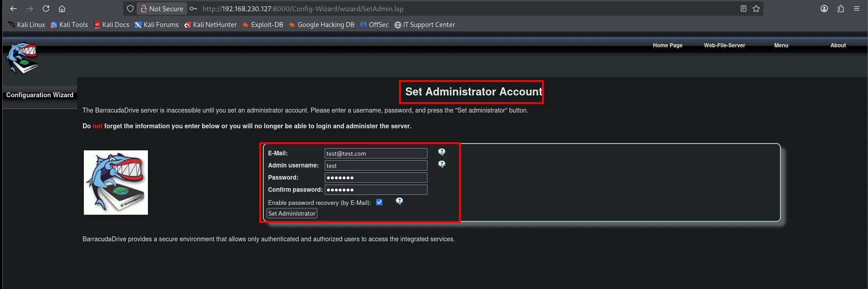The image size is (868, 289).
Task: Open the About menu item
Action: pos(838,45)
